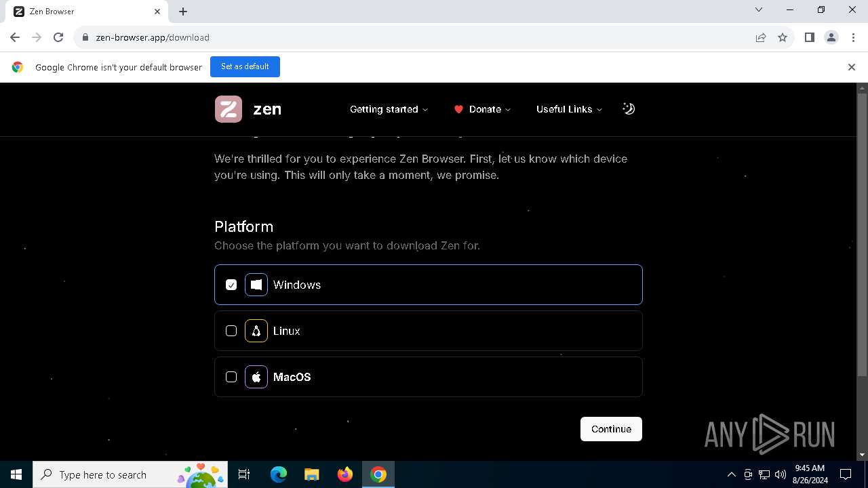Open the network status tray icon
This screenshot has width=868, height=488.
pyautogui.click(x=764, y=474)
